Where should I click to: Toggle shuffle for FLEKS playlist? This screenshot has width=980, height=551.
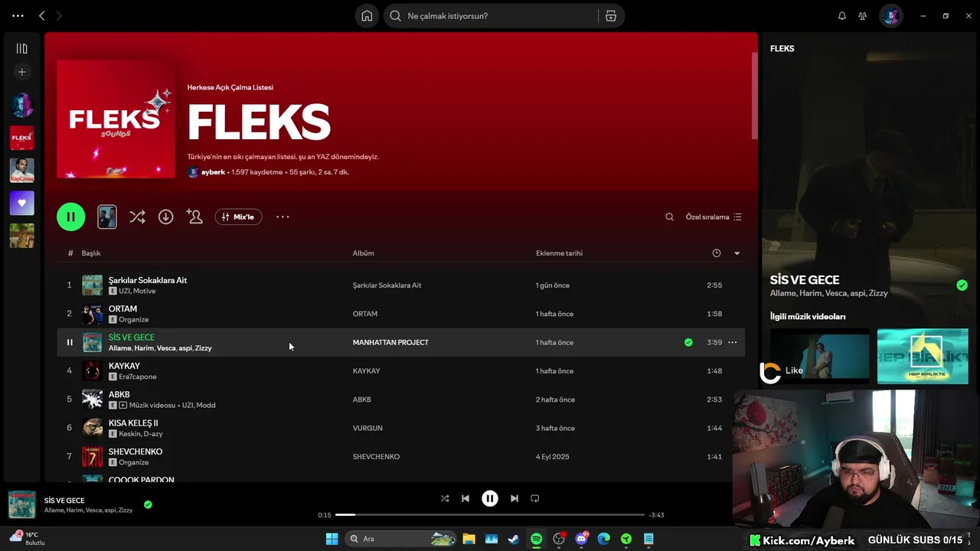tap(137, 217)
